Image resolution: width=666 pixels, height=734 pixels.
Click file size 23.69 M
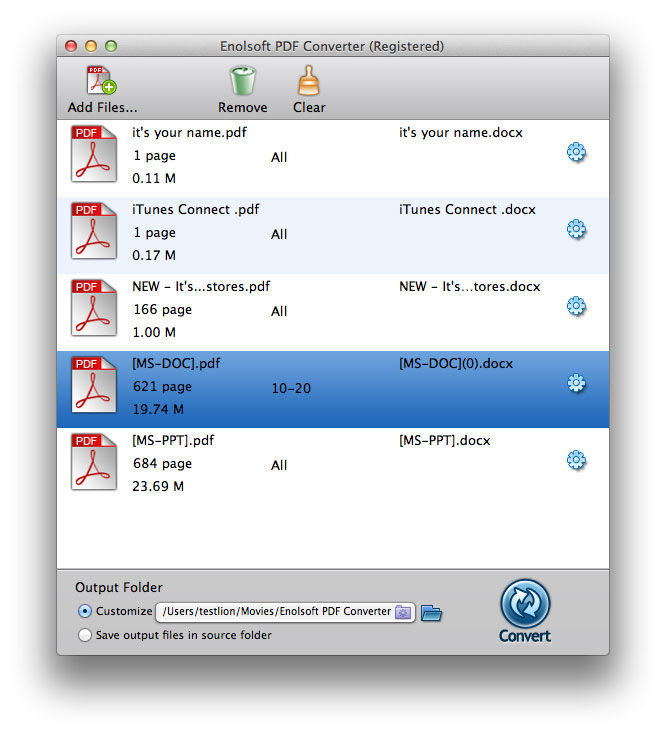pyautogui.click(x=158, y=486)
